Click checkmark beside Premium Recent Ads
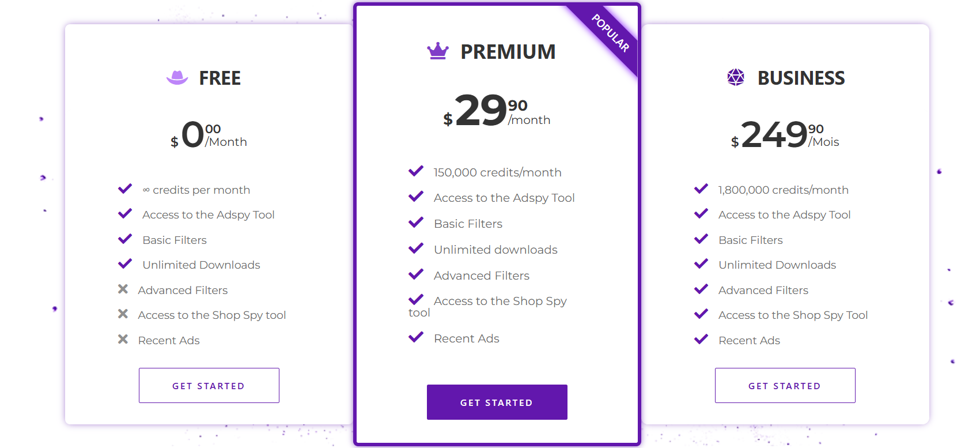Screen dimensions: 980x448 click(416, 337)
